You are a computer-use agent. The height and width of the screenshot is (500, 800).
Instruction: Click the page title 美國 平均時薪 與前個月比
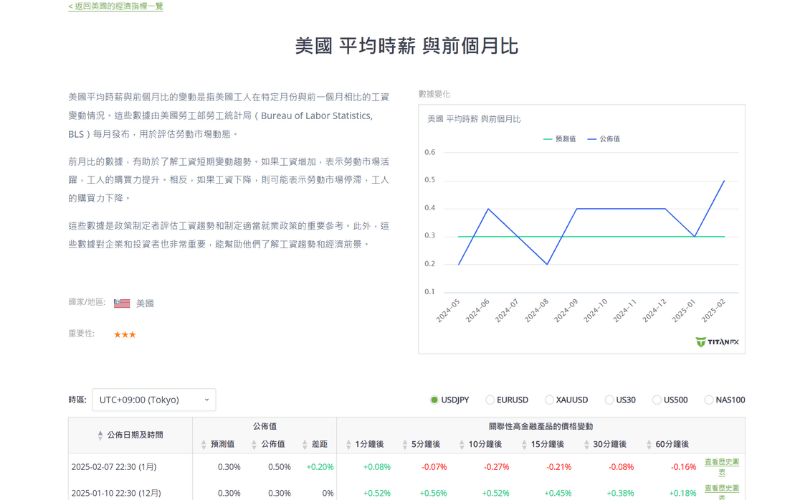407,46
